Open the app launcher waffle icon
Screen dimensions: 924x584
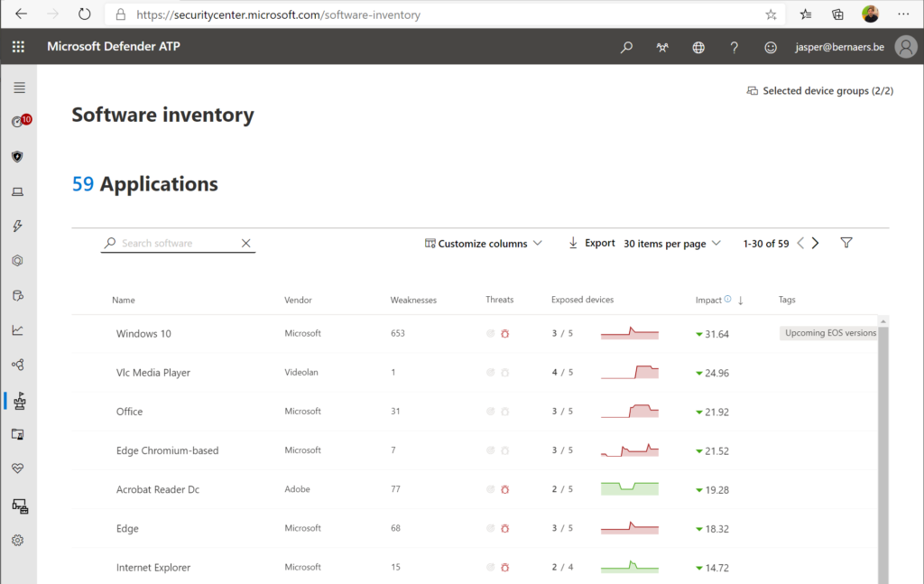point(18,47)
